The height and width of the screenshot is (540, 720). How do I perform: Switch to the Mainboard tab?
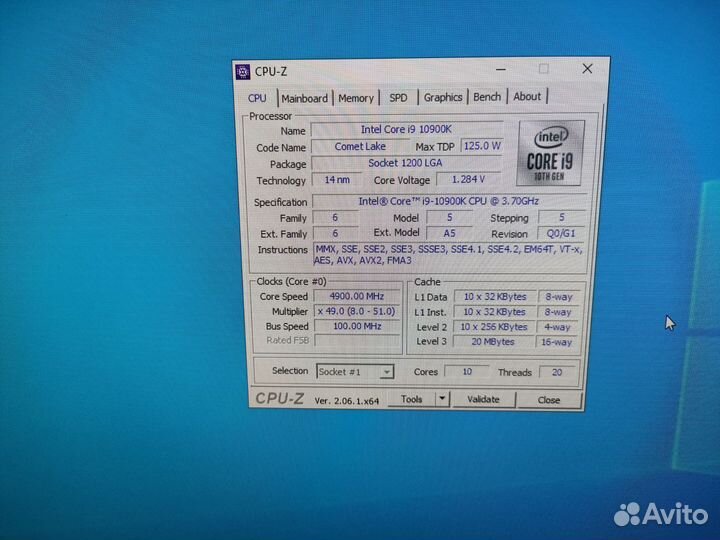pos(304,98)
